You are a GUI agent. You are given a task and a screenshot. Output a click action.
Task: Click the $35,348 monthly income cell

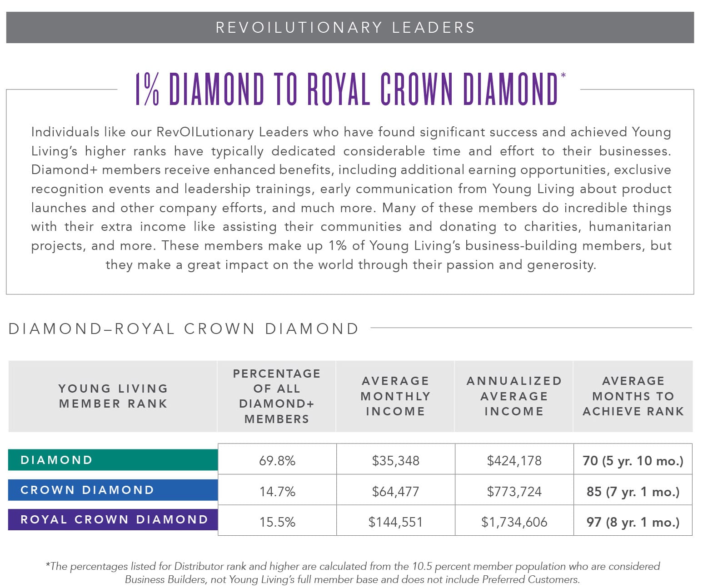point(395,460)
